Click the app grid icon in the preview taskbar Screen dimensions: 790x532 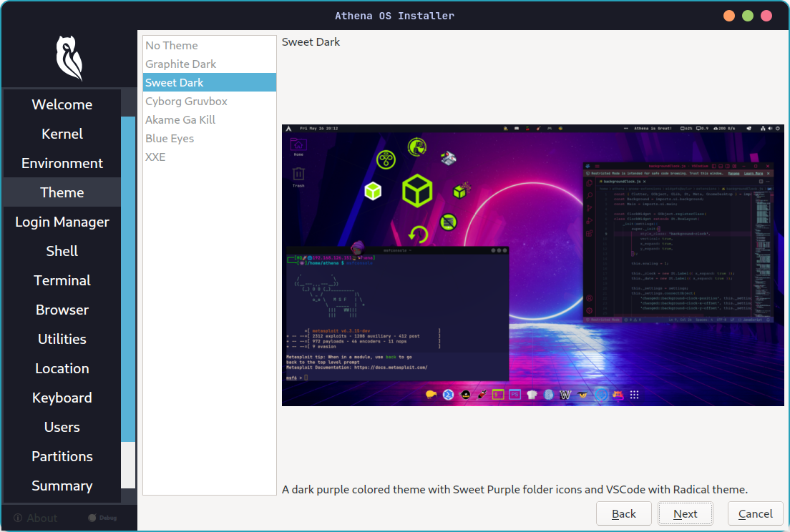pyautogui.click(x=634, y=394)
